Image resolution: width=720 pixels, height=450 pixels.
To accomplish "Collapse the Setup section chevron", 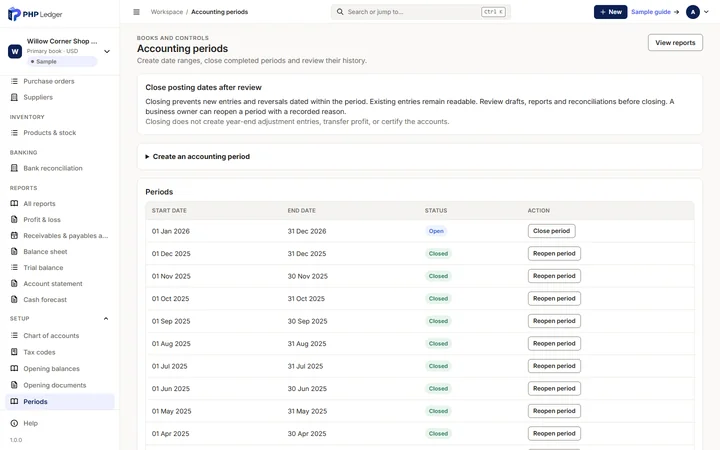I will tap(106, 319).
